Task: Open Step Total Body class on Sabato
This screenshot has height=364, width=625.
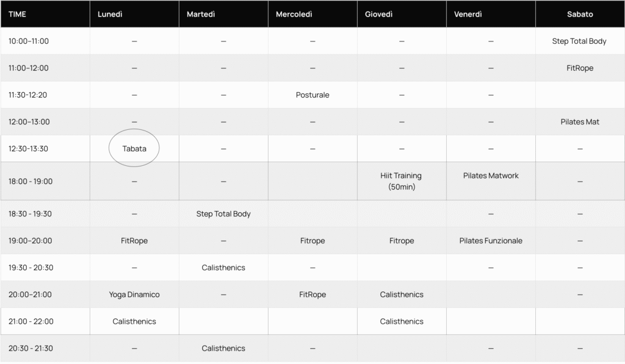Action: tap(579, 41)
